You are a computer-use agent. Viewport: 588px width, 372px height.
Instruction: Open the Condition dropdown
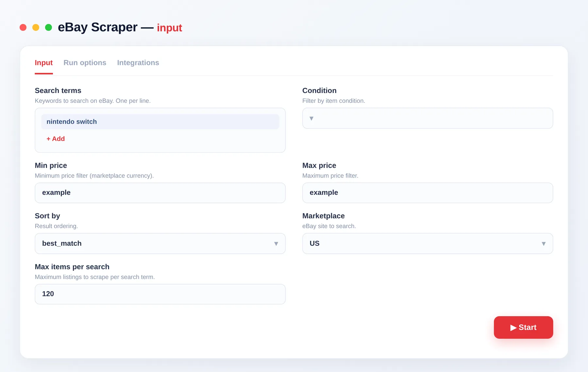pos(428,118)
